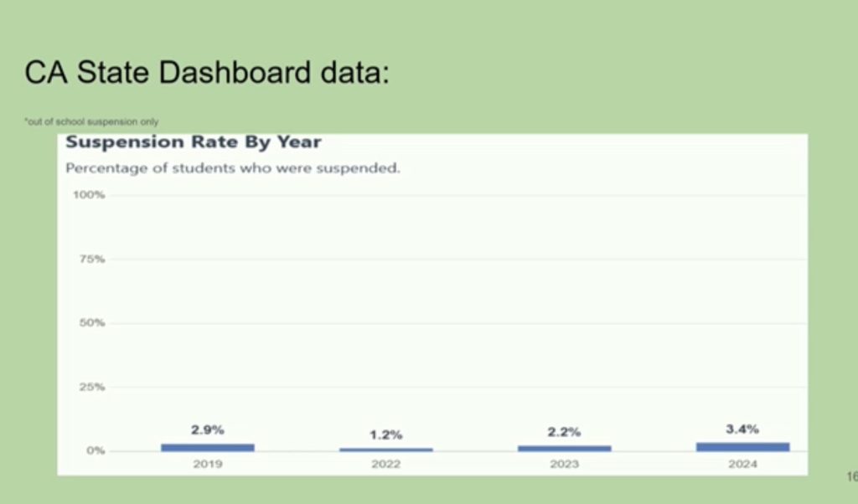Click the 2019 x-axis year label
The image size is (858, 504).
pos(208,464)
